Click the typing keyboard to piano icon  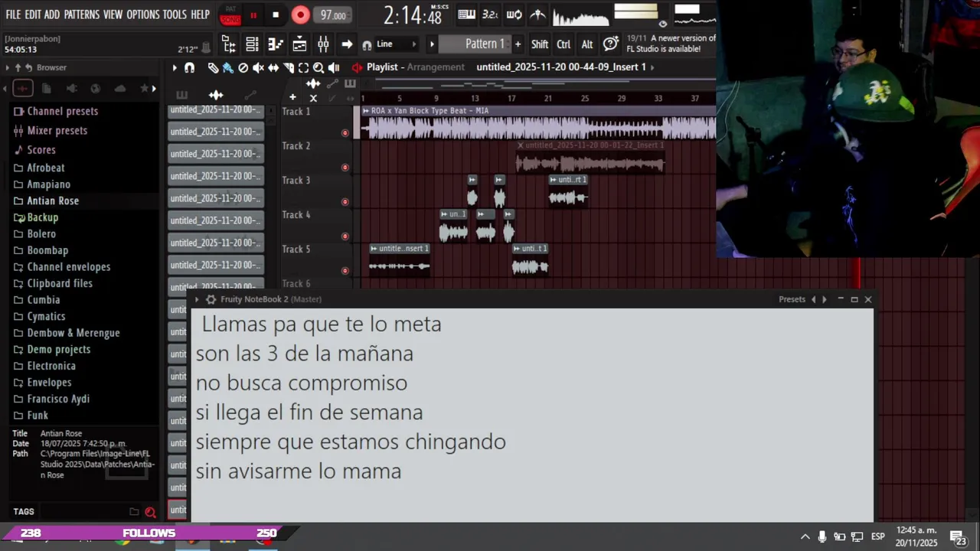pos(465,15)
